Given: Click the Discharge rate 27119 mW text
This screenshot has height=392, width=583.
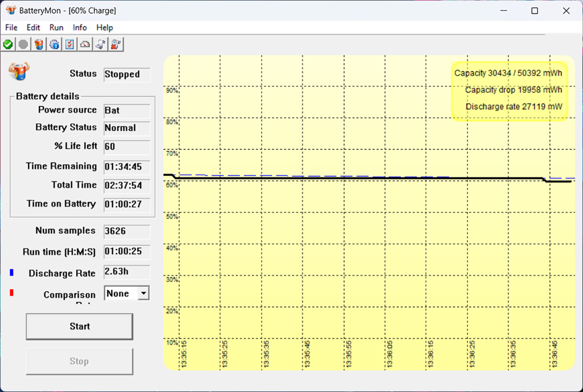Looking at the screenshot, I should pyautogui.click(x=514, y=107).
